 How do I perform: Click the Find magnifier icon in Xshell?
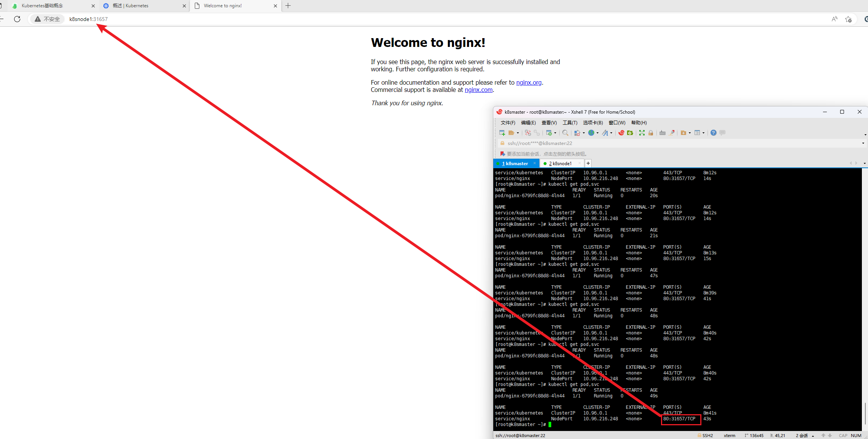[x=565, y=133]
